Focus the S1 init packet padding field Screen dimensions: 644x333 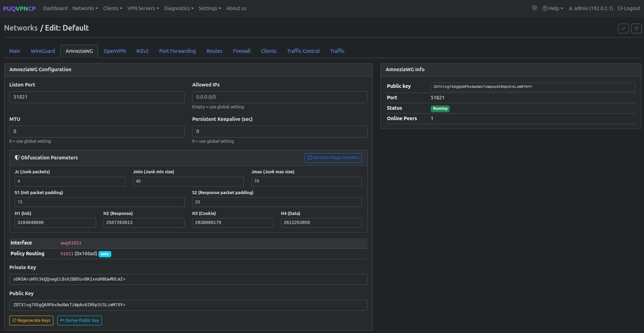point(100,202)
